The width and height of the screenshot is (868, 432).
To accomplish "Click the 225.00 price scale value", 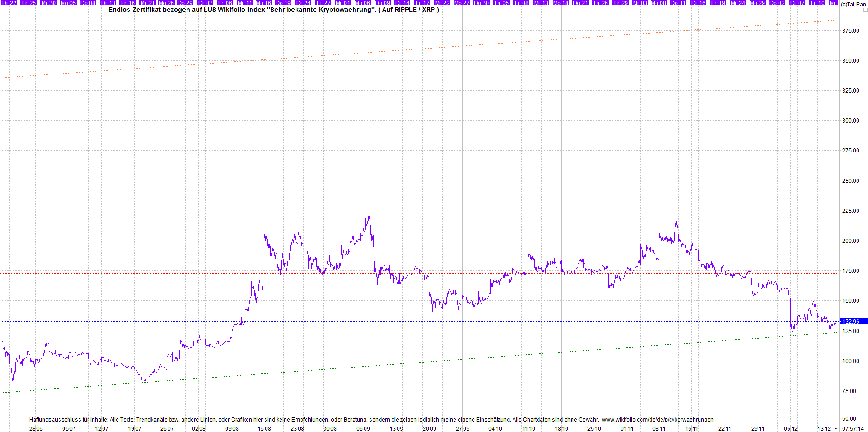I will [x=850, y=211].
